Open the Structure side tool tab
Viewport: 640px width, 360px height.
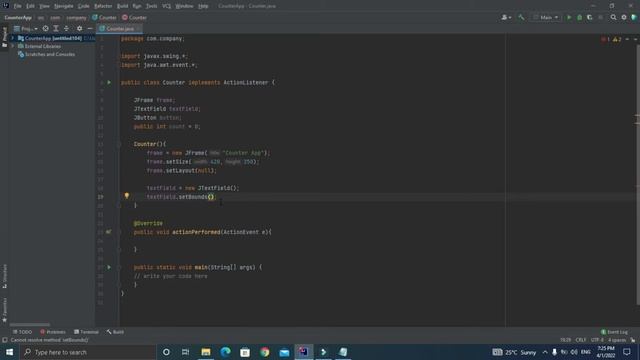pyautogui.click(x=4, y=276)
